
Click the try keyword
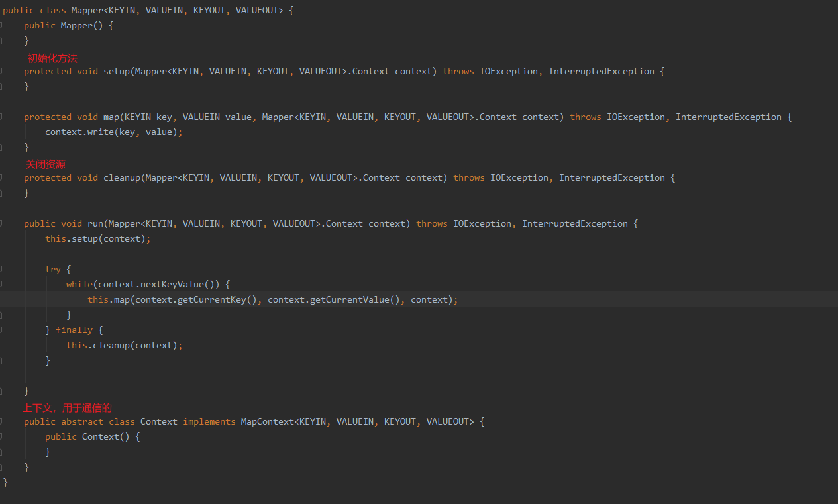coord(53,269)
